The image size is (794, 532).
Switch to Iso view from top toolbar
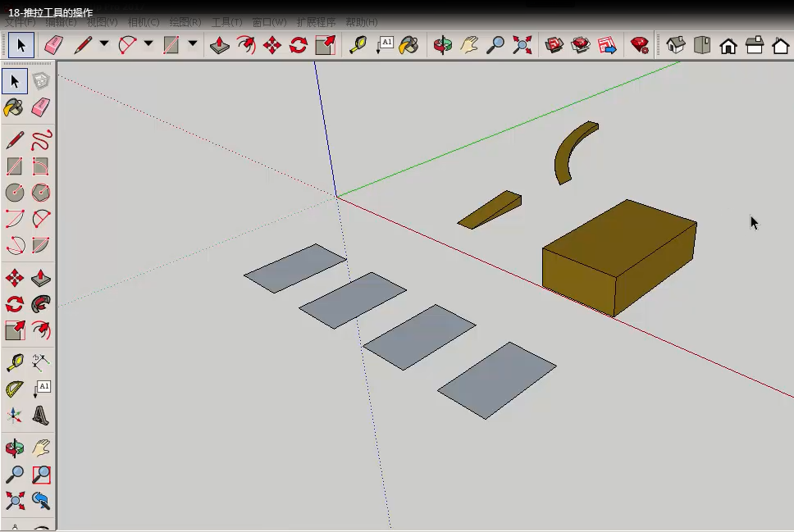pyautogui.click(x=675, y=45)
